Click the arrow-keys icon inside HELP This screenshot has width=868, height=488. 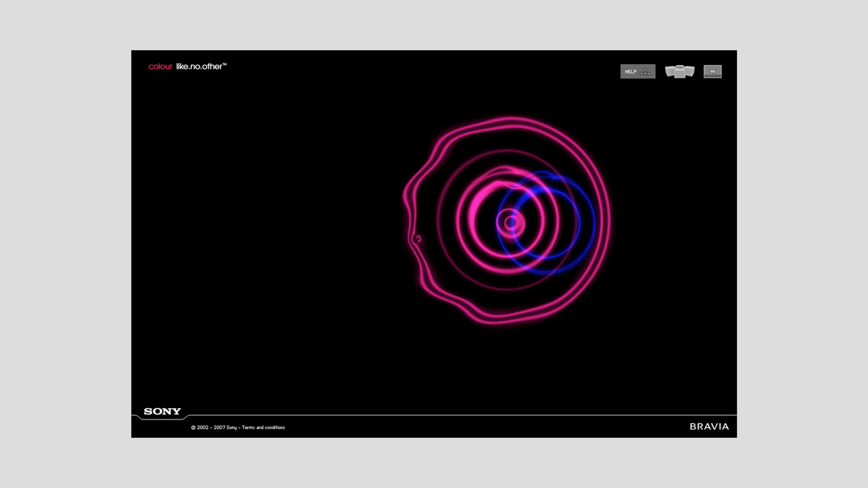point(645,72)
